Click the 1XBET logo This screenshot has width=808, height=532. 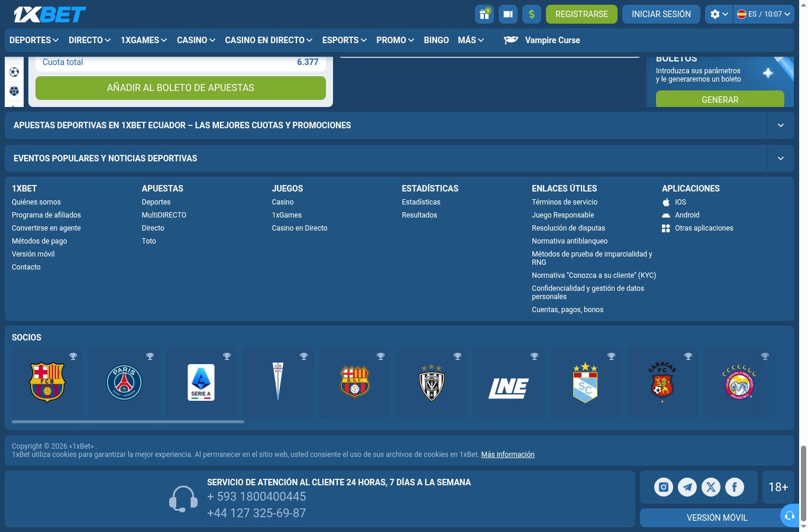[x=50, y=14]
